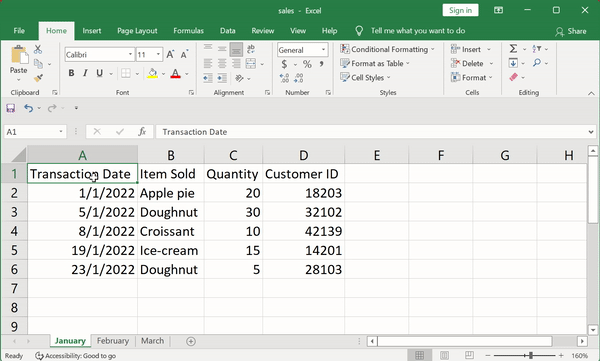This screenshot has height=361, width=600.
Task: Click the Undo arrow icon
Action: (x=28, y=108)
